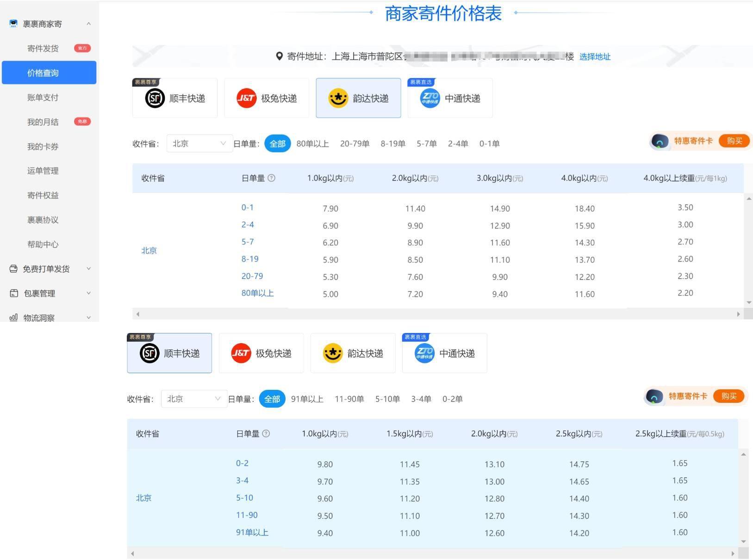Collapse the 裹裹商家寄 sidebar section
Viewport: 753px width, 560px height.
[x=88, y=24]
